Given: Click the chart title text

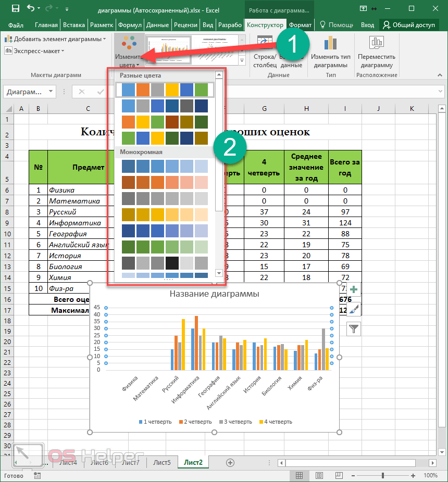Looking at the screenshot, I should (x=214, y=294).
